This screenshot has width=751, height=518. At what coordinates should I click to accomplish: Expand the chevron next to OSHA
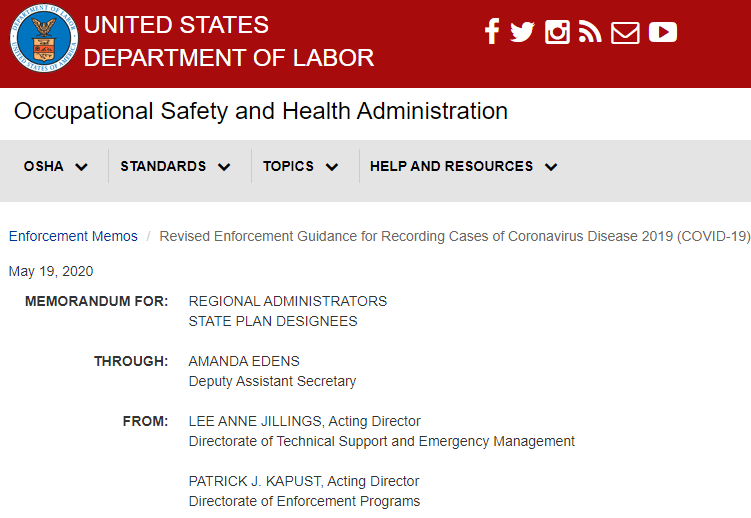point(81,167)
